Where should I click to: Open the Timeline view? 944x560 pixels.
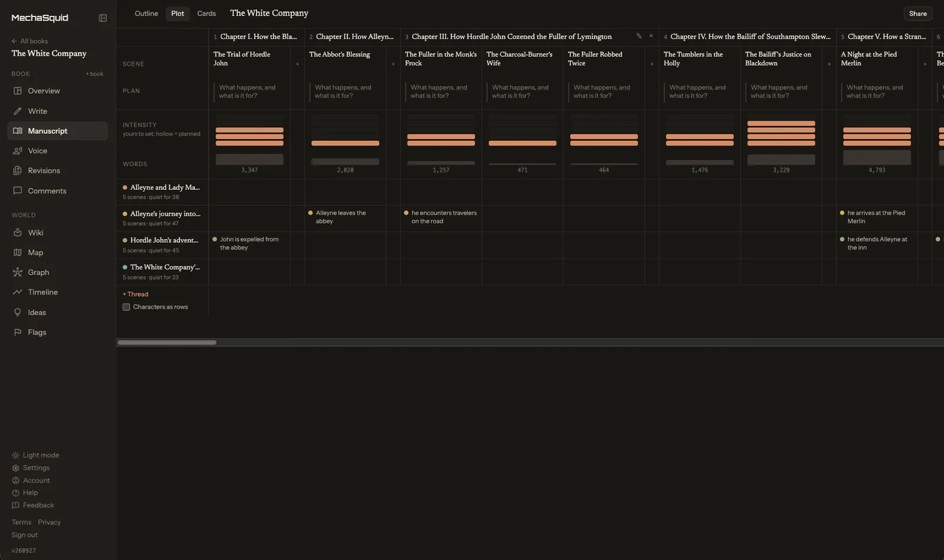click(x=57, y=292)
